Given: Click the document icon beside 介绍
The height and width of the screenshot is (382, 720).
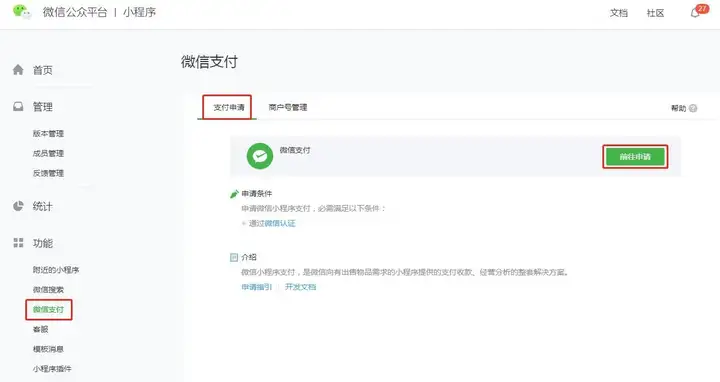Looking at the screenshot, I should click(234, 257).
